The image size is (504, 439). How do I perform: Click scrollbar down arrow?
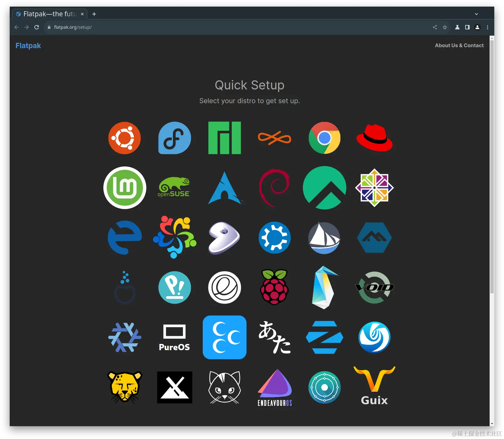click(x=492, y=424)
